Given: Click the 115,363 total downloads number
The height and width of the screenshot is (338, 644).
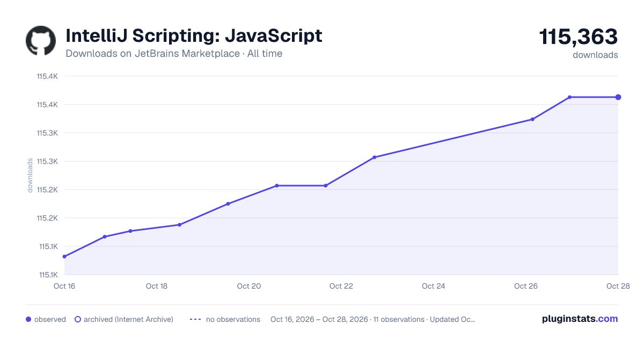Looking at the screenshot, I should point(579,37).
